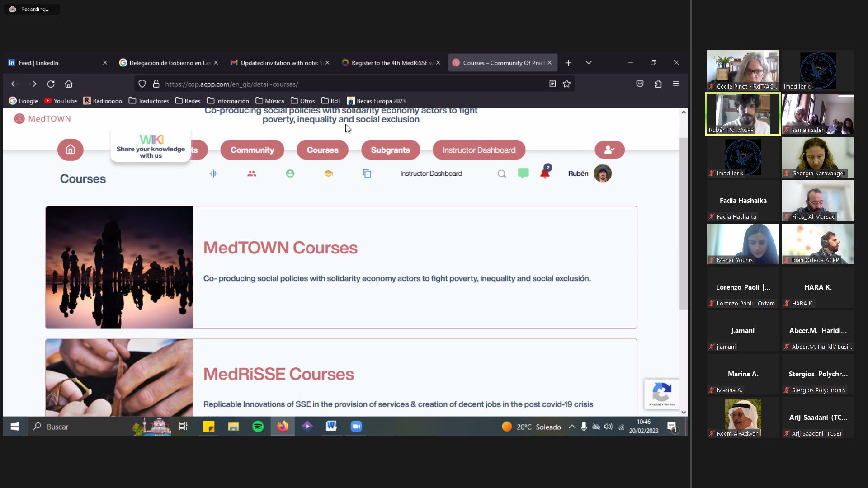Open the user profile pill button
Image resolution: width=868 pixels, height=488 pixels.
click(x=609, y=150)
